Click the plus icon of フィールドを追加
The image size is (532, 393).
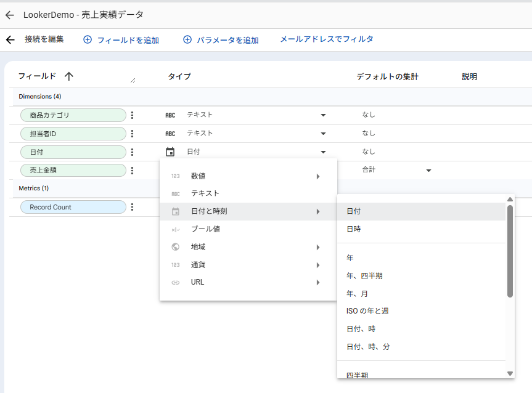(x=88, y=39)
